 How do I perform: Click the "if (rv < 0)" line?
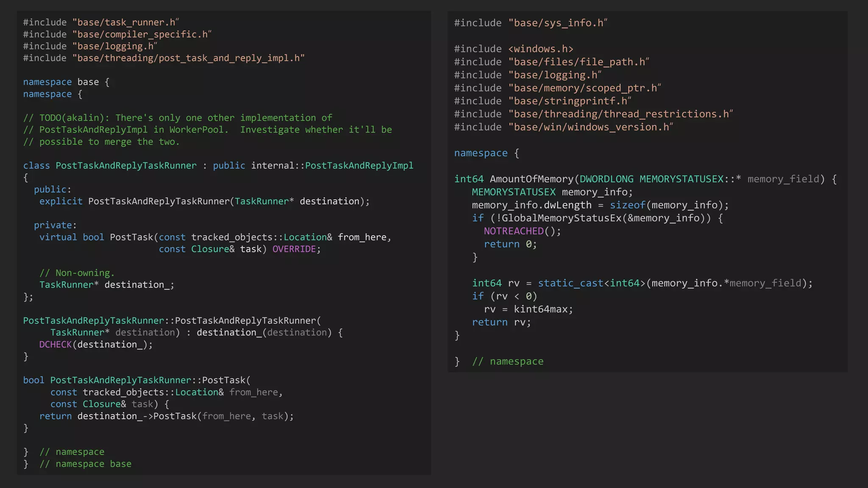[504, 296]
